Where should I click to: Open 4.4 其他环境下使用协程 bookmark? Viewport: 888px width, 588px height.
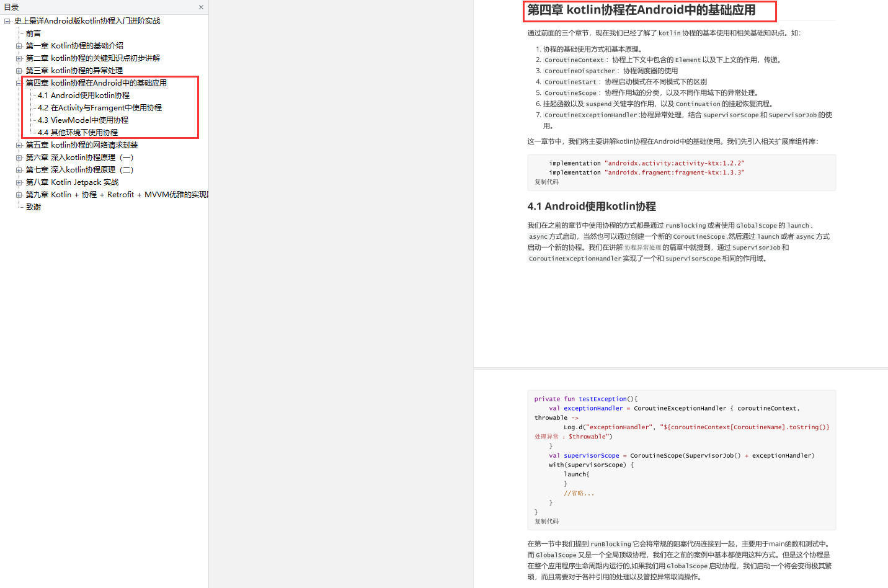click(x=78, y=133)
